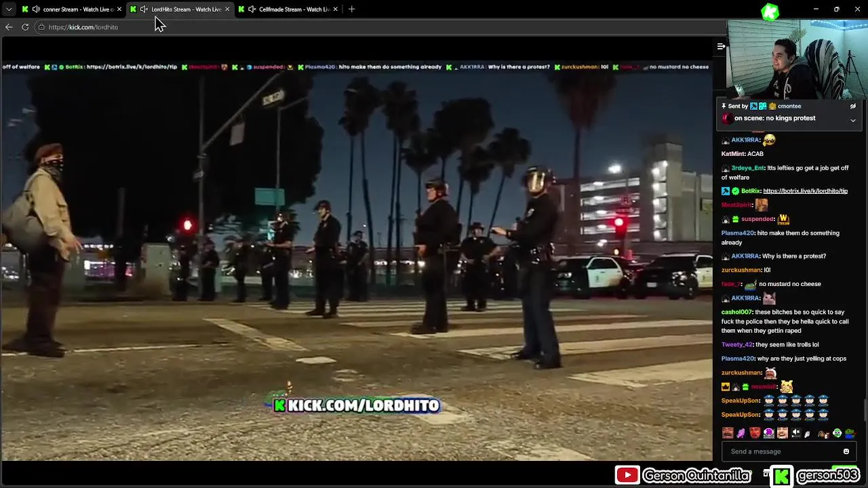
Task: Unmute the Cellfmade Stream tab audio
Action: tap(252, 9)
